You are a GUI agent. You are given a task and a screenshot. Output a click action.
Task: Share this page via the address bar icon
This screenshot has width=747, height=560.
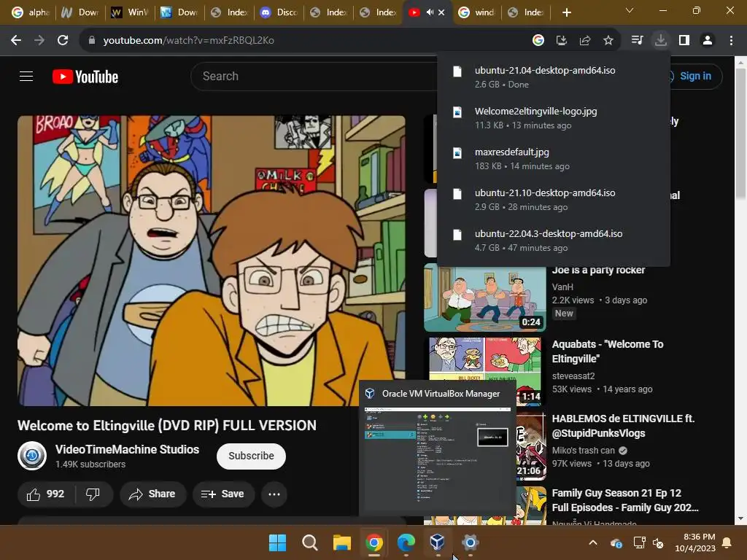click(x=584, y=41)
